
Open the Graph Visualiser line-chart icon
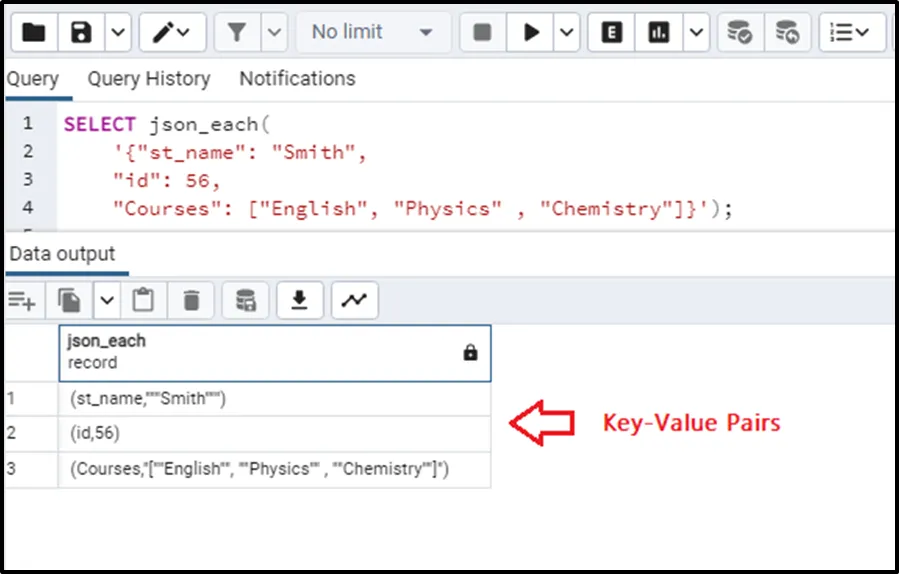tap(353, 299)
